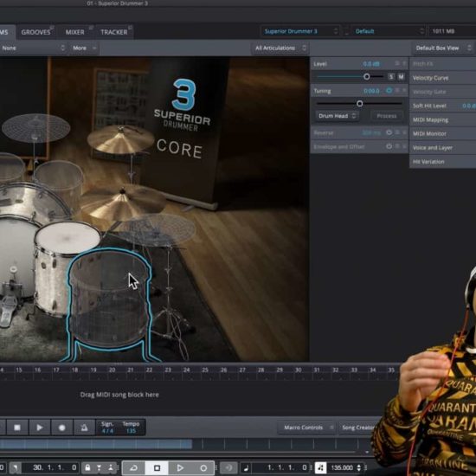Toggle Envelope and Offset power button

point(389,146)
